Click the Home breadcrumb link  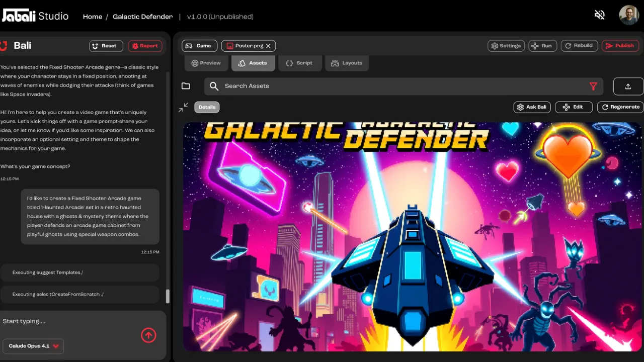93,17
